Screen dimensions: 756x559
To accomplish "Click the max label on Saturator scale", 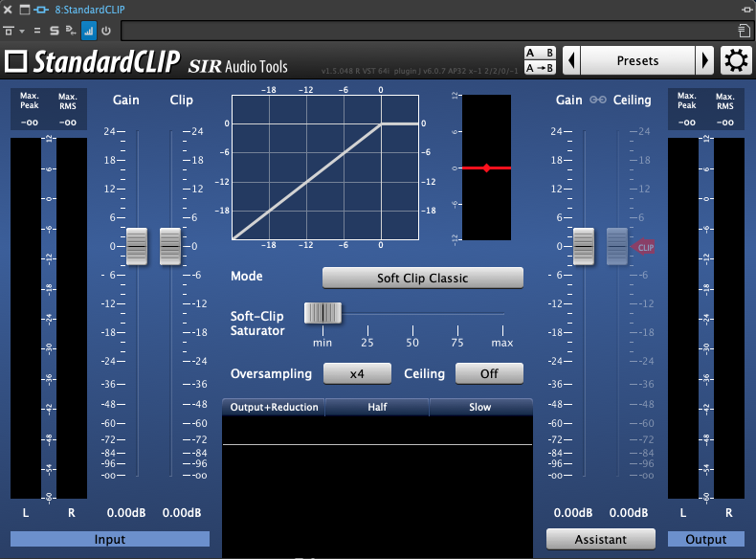I will (x=502, y=343).
